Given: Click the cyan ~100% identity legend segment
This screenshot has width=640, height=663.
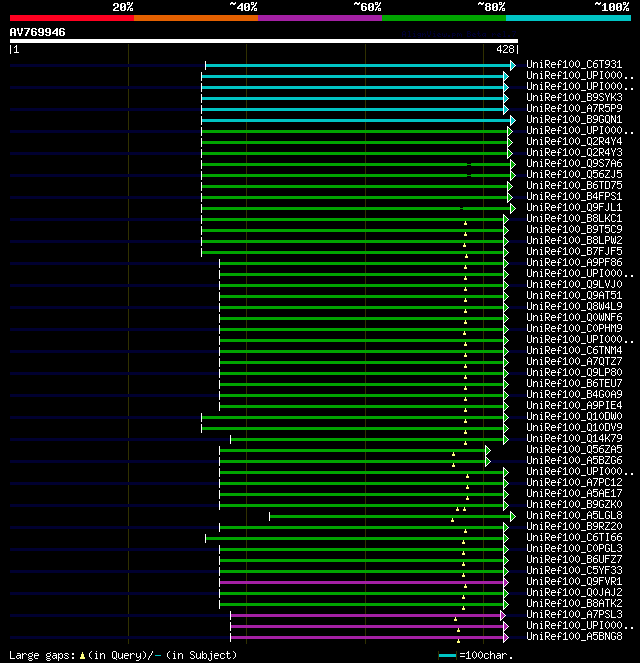Looking at the screenshot, I should (568, 18).
